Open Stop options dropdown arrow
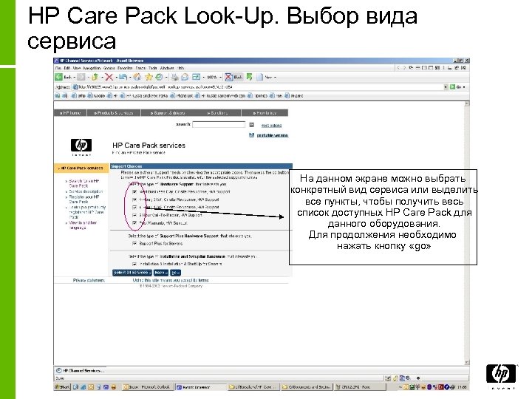 pos(116,78)
